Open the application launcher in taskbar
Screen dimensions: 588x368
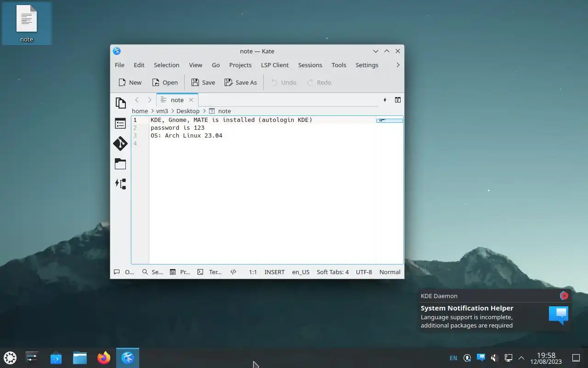tap(10, 357)
